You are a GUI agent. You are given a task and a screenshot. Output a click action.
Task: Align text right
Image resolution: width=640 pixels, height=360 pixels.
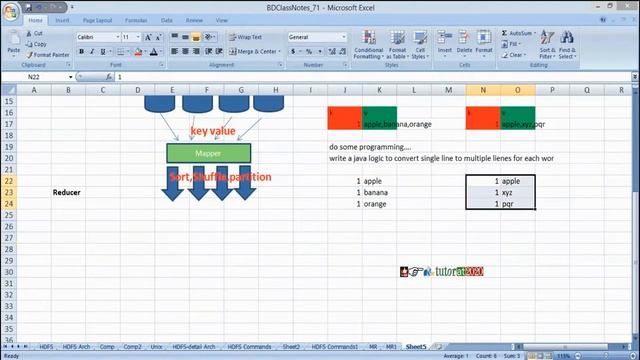point(196,51)
